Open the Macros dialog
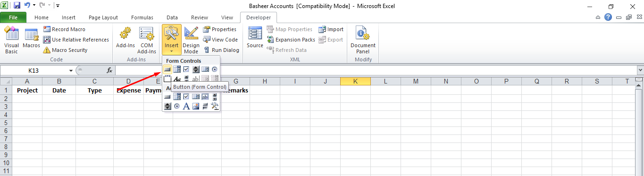Viewport: 644px width, 176px height. point(31,39)
